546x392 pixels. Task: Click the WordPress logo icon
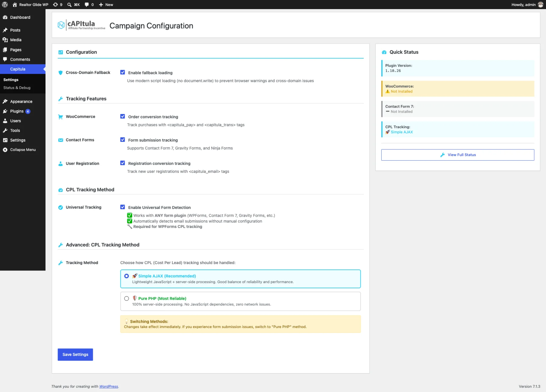click(x=5, y=5)
